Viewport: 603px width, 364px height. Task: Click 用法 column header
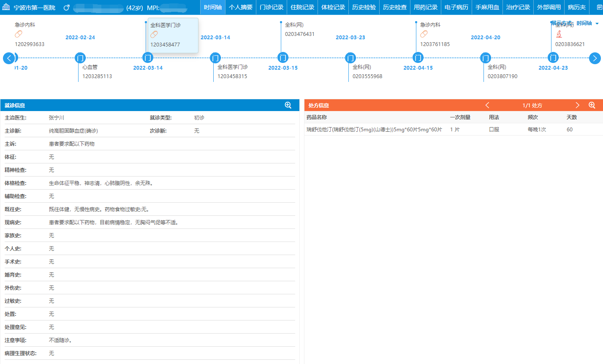pos(494,117)
